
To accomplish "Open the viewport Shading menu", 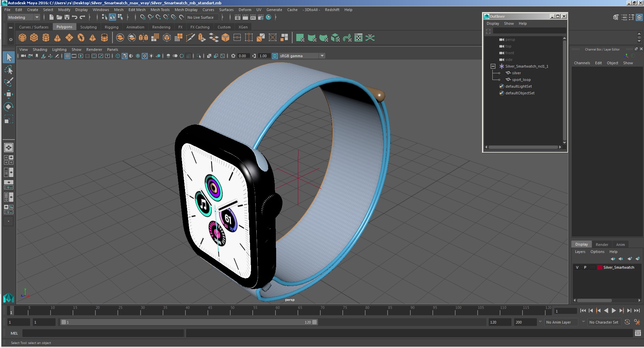I will click(40, 50).
